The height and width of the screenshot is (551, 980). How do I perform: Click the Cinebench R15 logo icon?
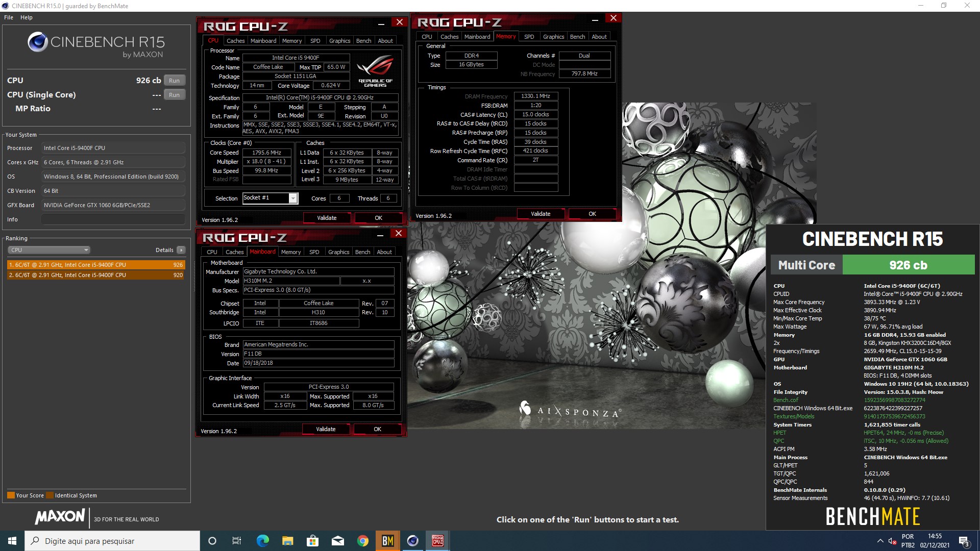[x=38, y=42]
